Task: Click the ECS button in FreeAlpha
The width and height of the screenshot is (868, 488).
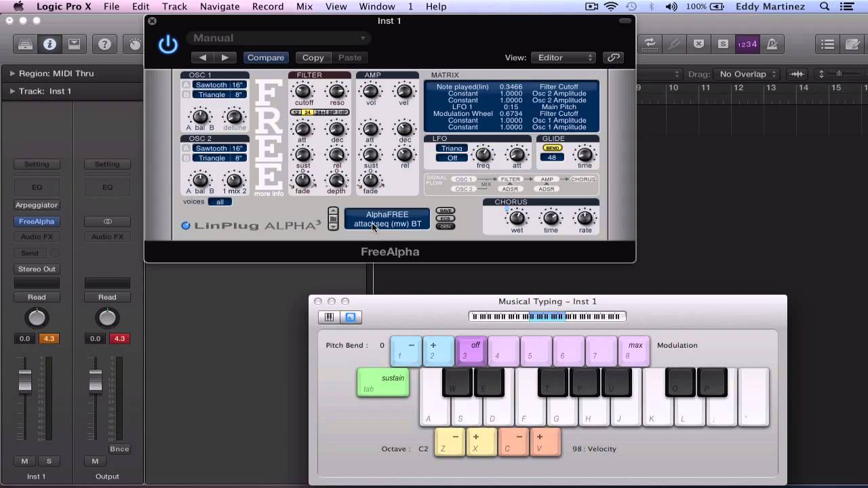Action: point(446,218)
